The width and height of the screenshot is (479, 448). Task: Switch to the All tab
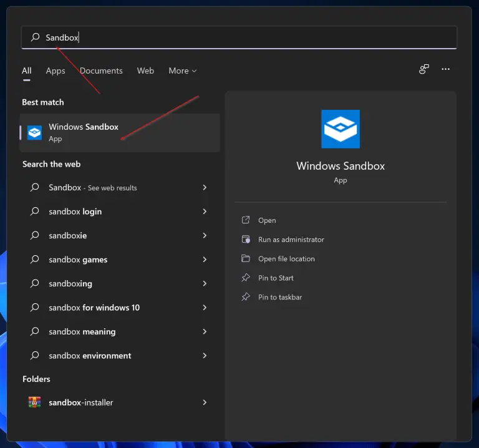pyautogui.click(x=27, y=71)
